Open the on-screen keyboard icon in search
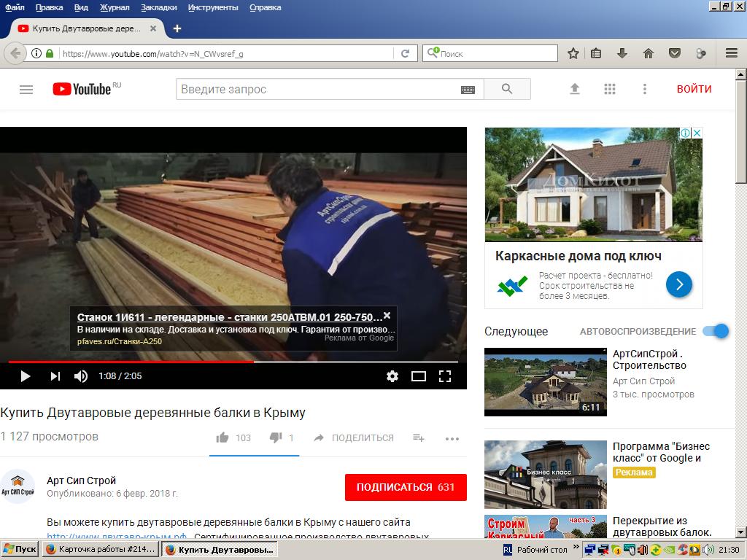 pos(468,90)
